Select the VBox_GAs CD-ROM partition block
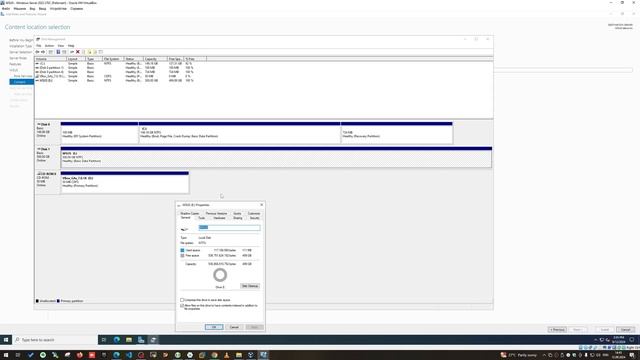This screenshot has width=640, height=360. click(x=124, y=182)
